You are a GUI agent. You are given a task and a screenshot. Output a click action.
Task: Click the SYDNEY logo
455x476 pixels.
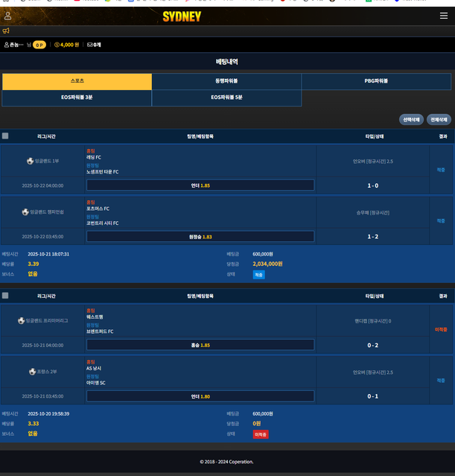[x=182, y=16]
